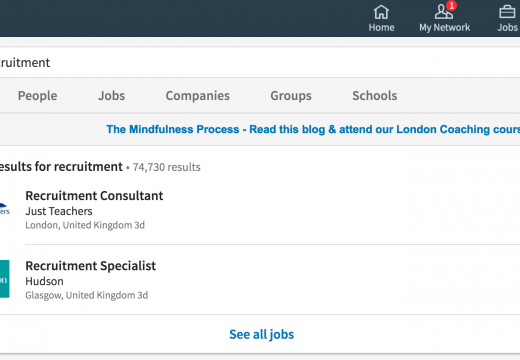This screenshot has height=360, width=520.
Task: Go to the Home icon
Action: [381, 12]
